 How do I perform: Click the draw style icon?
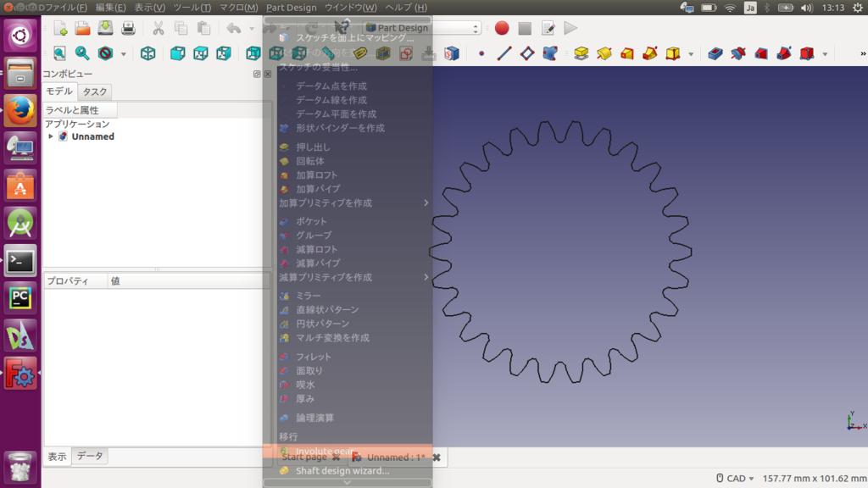(105, 53)
